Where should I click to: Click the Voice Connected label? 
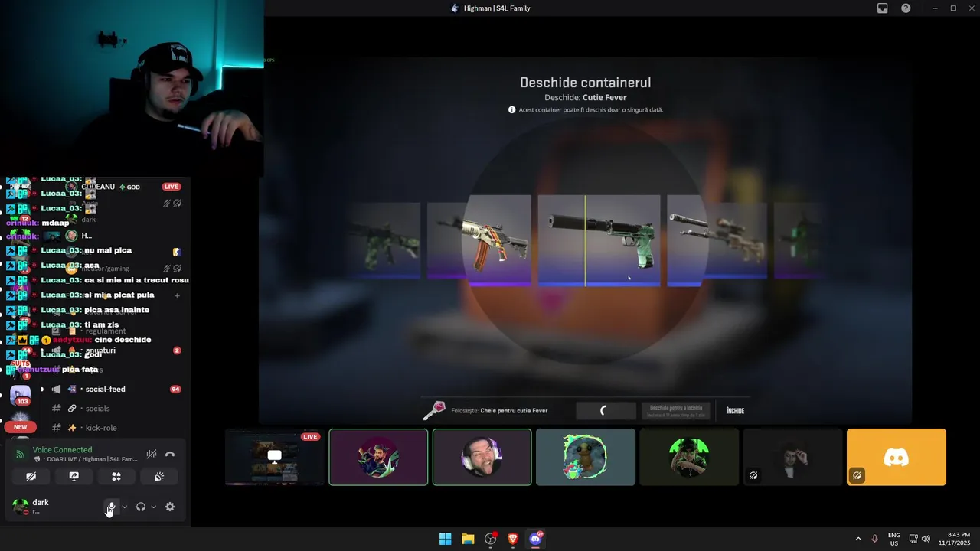tap(62, 450)
